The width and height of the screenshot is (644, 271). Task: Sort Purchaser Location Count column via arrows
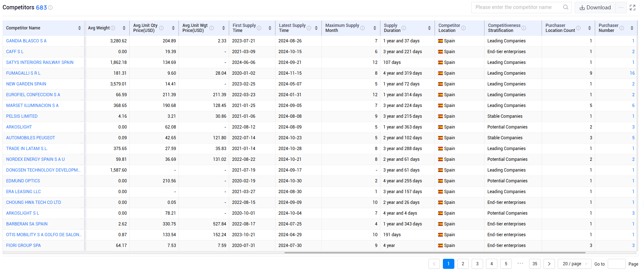click(589, 28)
